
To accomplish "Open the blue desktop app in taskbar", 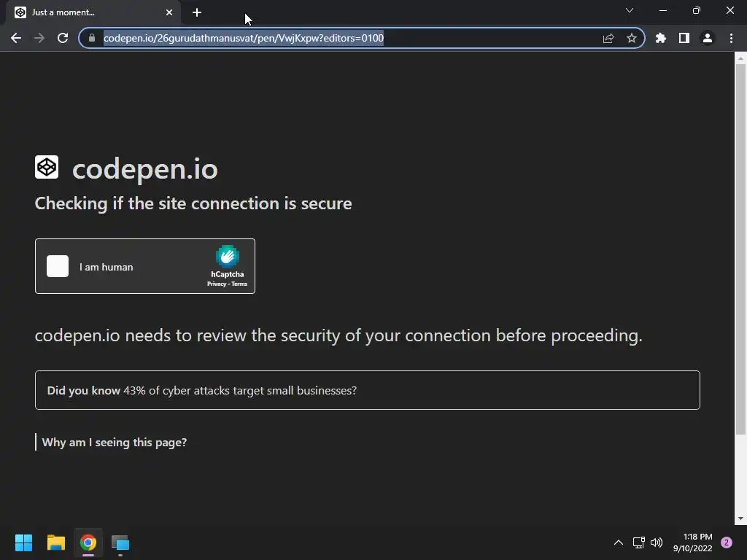I will point(120,542).
